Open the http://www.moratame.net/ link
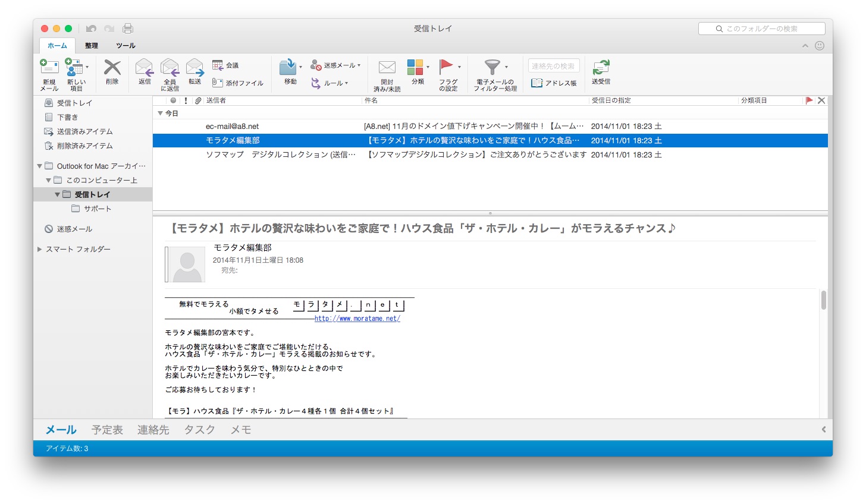 [357, 319]
